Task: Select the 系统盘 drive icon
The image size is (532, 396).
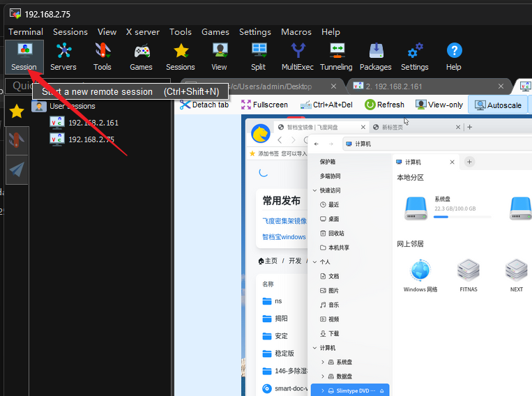Action: pos(416,208)
